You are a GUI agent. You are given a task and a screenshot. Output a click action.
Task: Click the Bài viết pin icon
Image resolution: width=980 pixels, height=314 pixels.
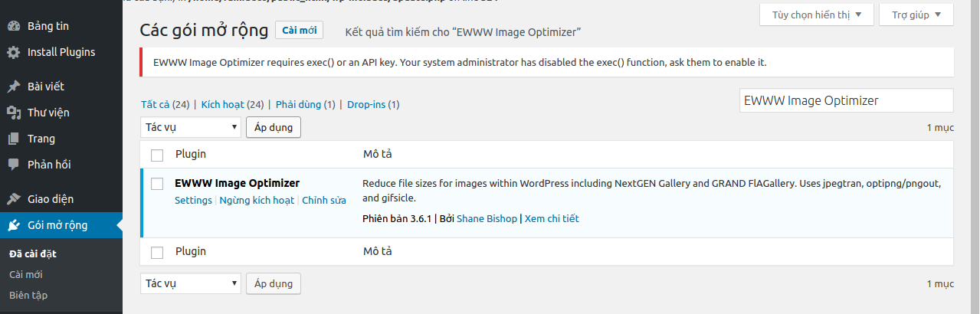(14, 87)
